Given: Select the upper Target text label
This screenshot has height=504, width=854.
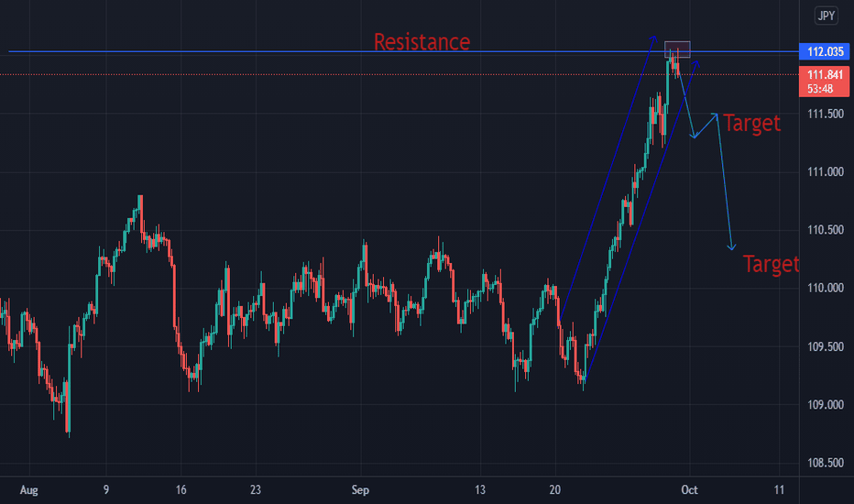Looking at the screenshot, I should (751, 123).
